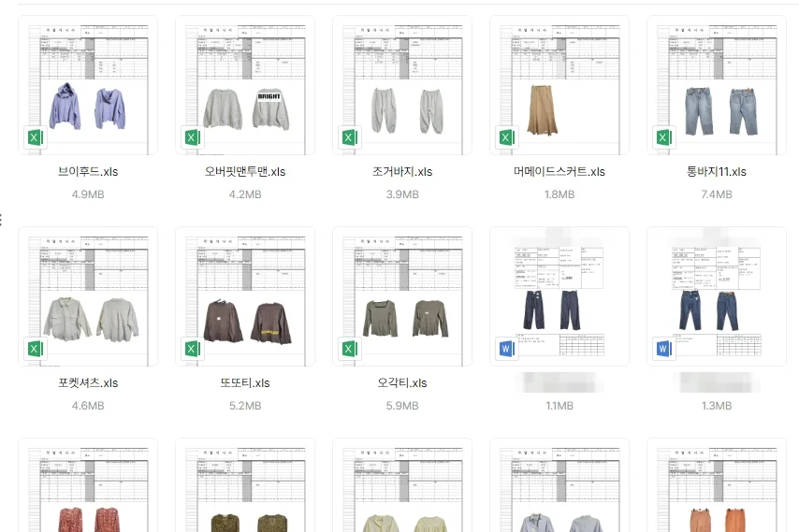Click the 4.6MB size label
The width and height of the screenshot is (799, 532).
tap(88, 406)
